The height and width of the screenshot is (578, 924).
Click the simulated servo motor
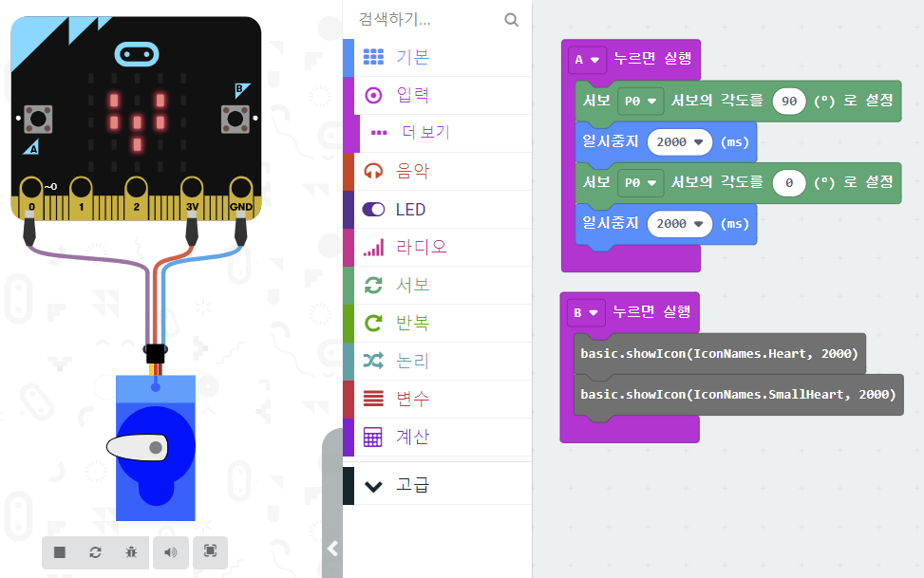(x=156, y=448)
